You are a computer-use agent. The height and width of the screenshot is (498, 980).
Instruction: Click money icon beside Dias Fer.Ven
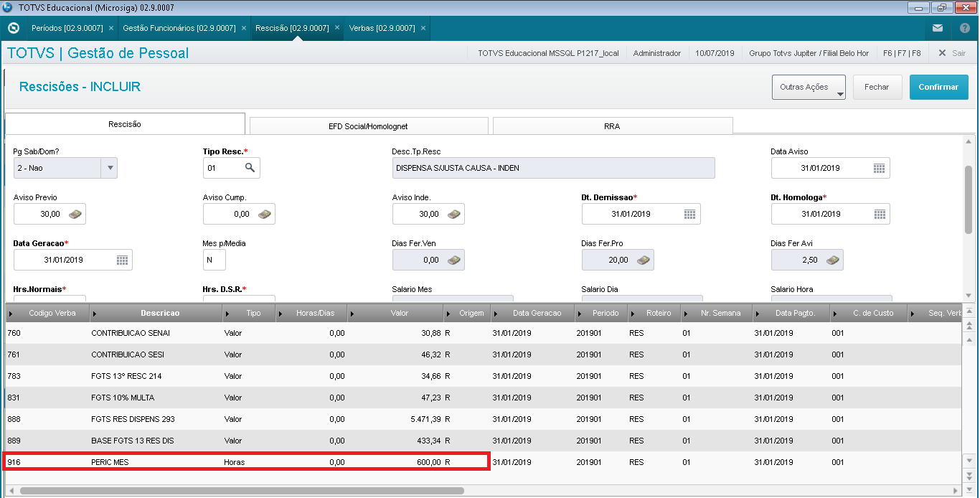(454, 260)
